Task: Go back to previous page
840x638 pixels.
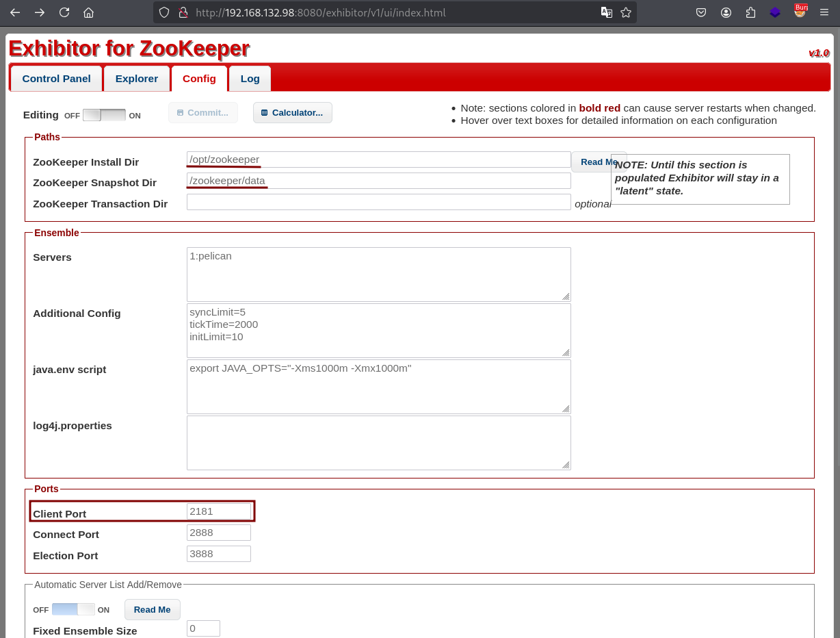Action: pos(15,12)
